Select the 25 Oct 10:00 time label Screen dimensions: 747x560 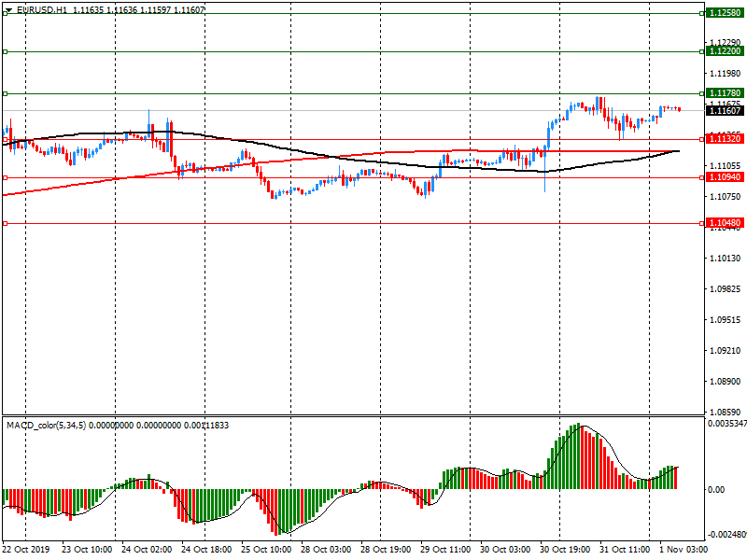(266, 550)
